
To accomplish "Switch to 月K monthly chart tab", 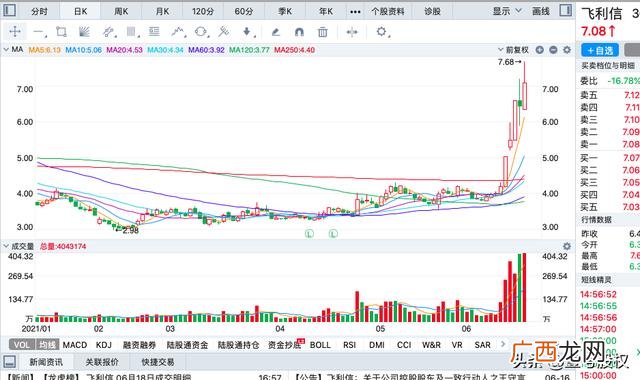I will (x=162, y=11).
